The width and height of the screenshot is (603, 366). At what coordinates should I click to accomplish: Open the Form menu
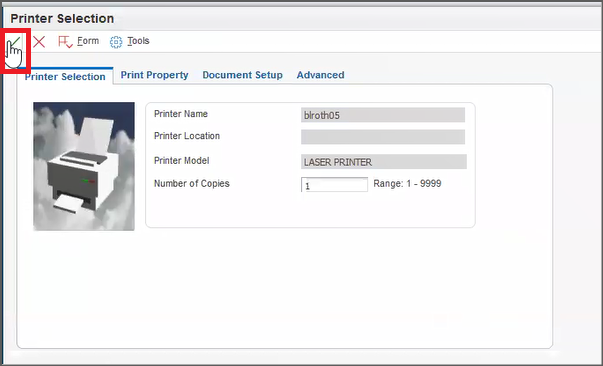pyautogui.click(x=88, y=41)
